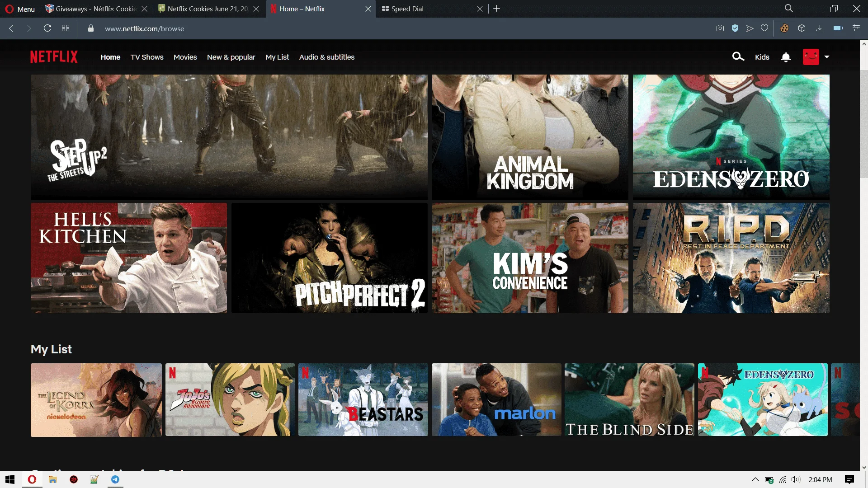Open the notifications bell
Image resolution: width=868 pixels, height=488 pixels.
786,57
